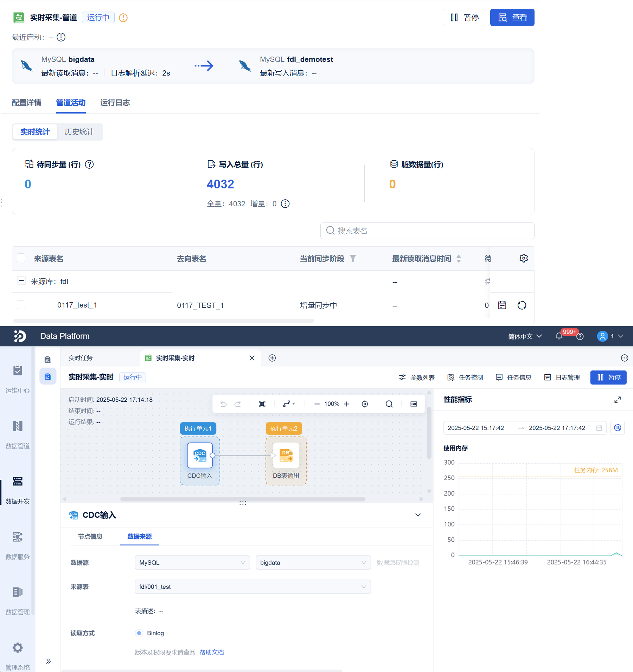The image size is (633, 672).
Task: Open bigdata data source dropdown
Action: pos(313,563)
